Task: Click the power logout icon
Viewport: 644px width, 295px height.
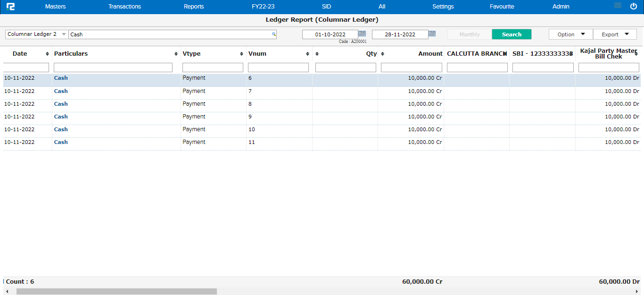Action: (x=633, y=6)
